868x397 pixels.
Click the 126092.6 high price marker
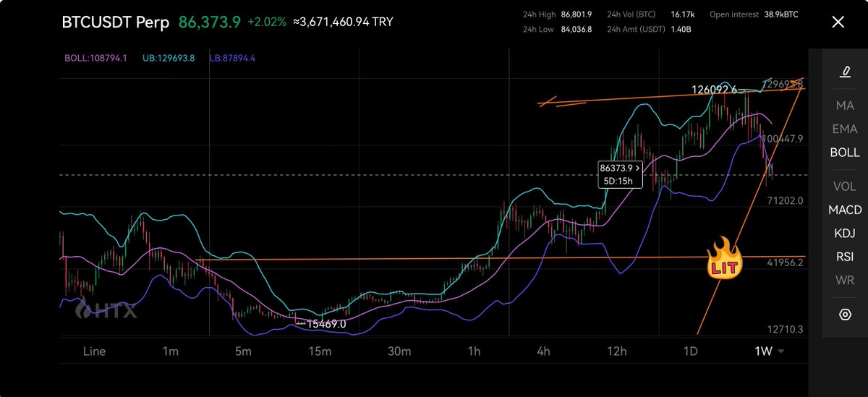714,90
